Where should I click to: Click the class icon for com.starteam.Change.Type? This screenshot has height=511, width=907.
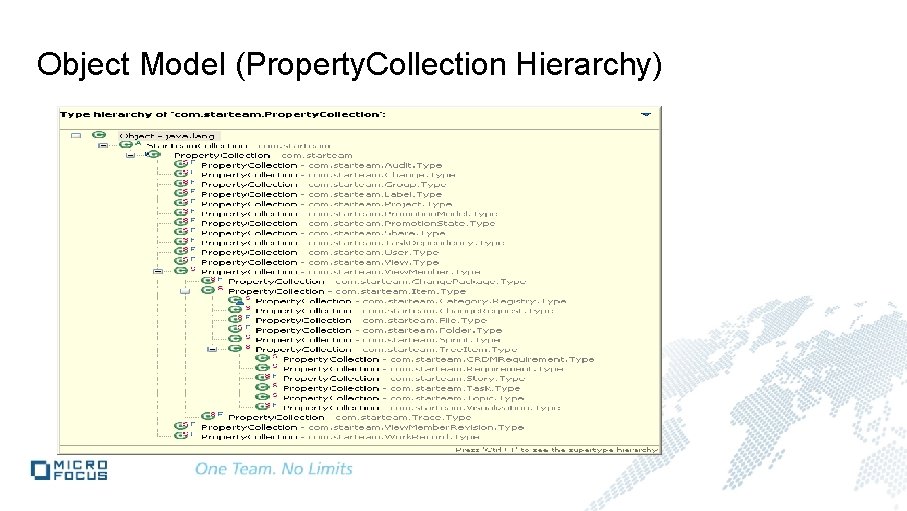coord(181,174)
